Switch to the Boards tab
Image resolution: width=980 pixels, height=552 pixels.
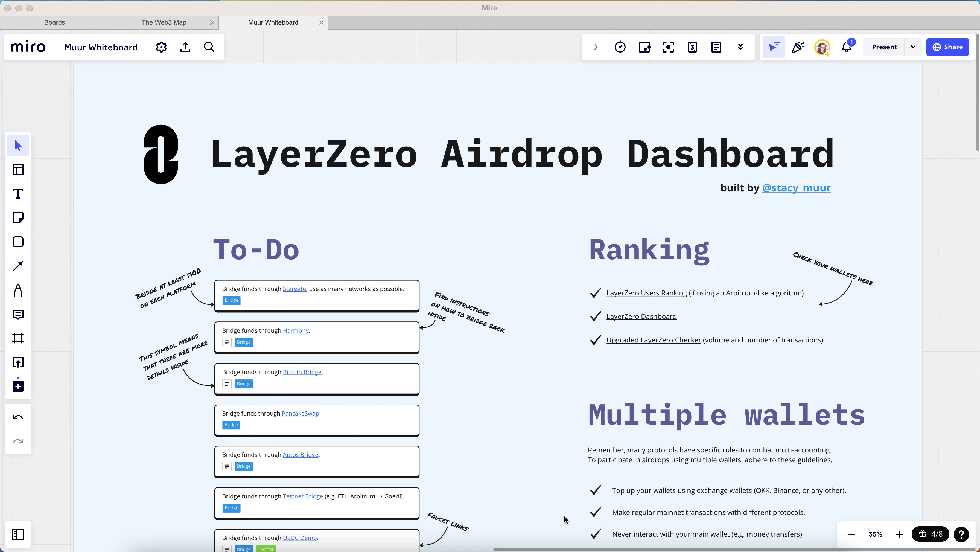click(x=54, y=22)
